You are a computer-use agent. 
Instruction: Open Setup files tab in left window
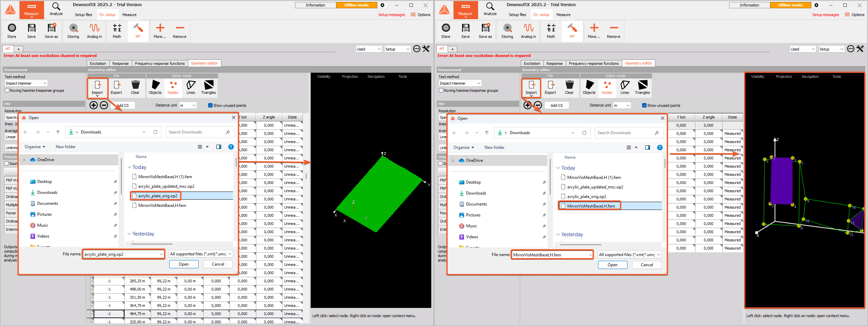(x=83, y=15)
